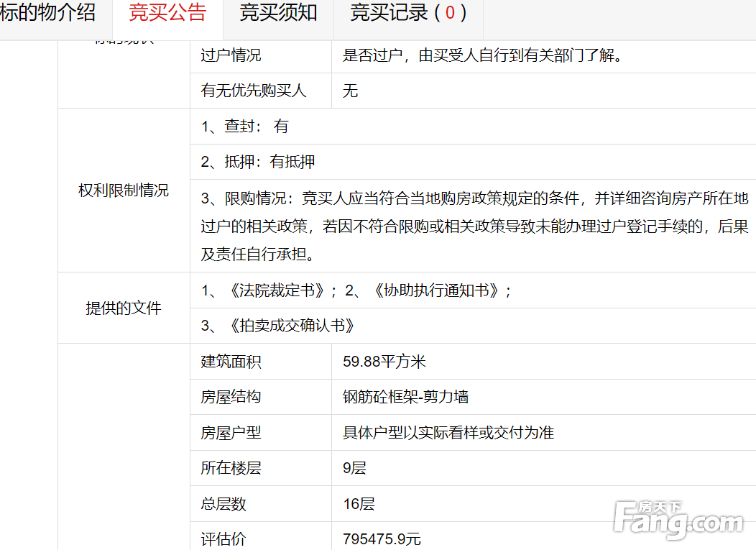Click the 限购情况 paragraph text

click(x=474, y=226)
